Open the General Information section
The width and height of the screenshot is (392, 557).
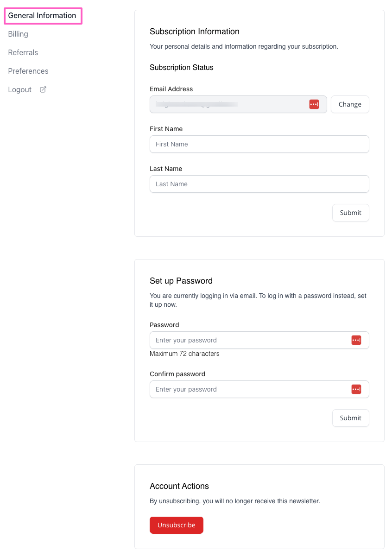pos(42,15)
